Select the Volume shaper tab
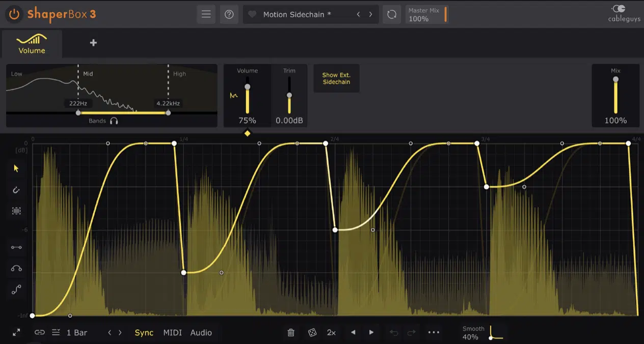The width and height of the screenshot is (644, 344). tap(32, 44)
